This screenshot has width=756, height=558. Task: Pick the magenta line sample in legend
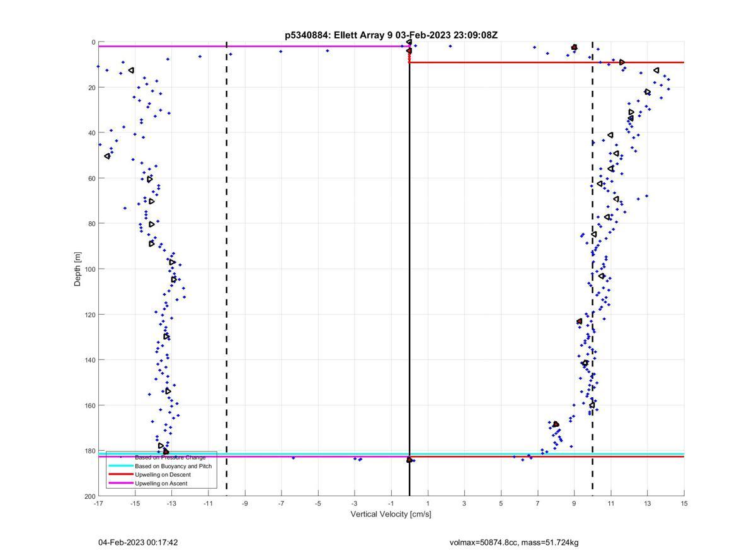coord(120,484)
